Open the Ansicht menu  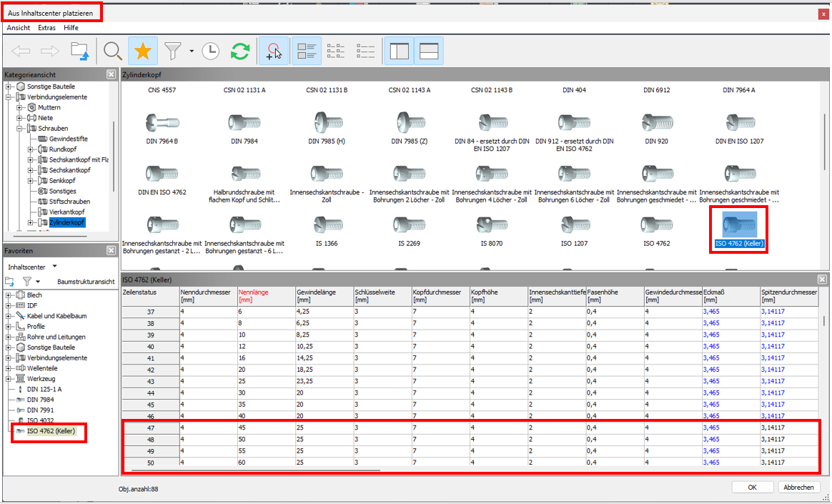tap(19, 27)
